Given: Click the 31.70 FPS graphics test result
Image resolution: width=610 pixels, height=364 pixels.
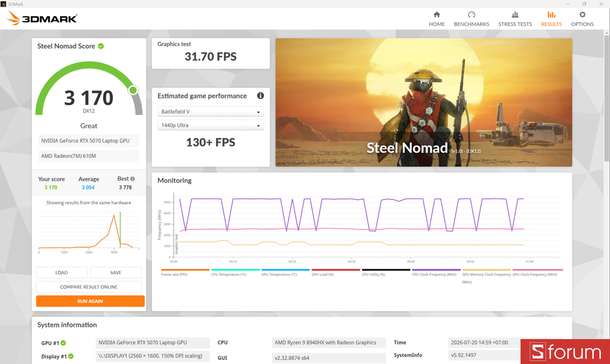Looking at the screenshot, I should [210, 56].
